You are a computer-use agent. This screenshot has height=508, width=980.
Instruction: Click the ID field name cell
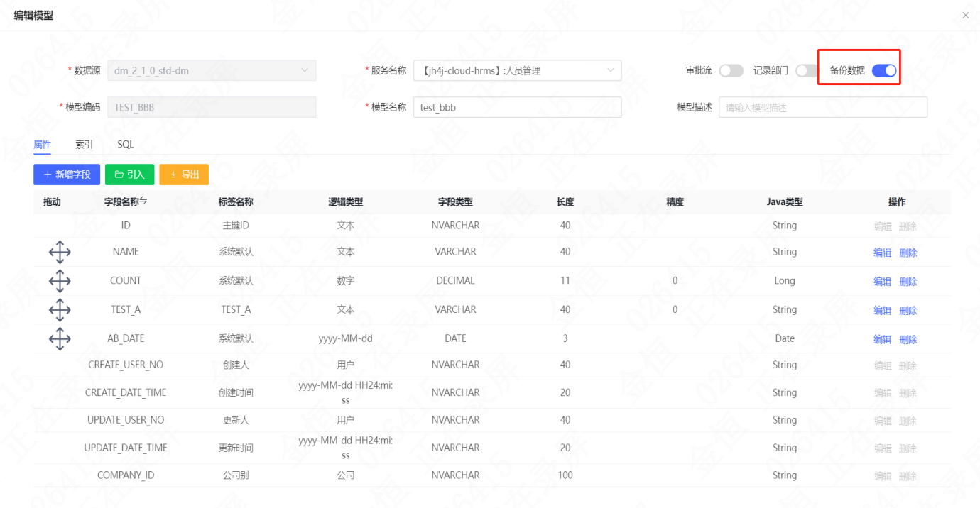coord(126,226)
